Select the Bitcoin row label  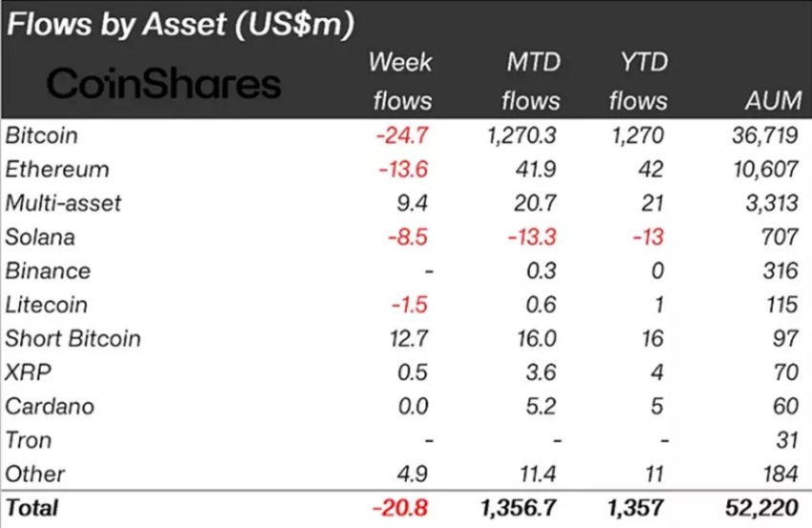pyautogui.click(x=41, y=136)
